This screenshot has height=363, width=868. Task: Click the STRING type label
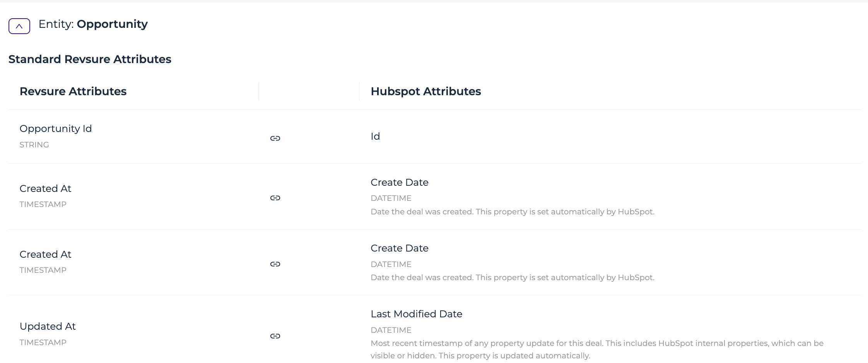[x=34, y=145]
